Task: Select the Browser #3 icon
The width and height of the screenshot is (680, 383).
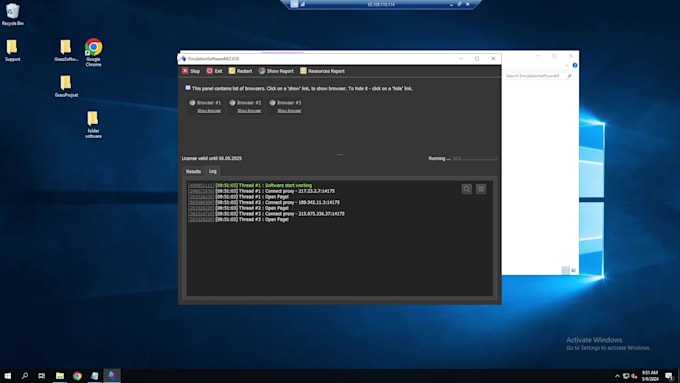Action: click(272, 103)
